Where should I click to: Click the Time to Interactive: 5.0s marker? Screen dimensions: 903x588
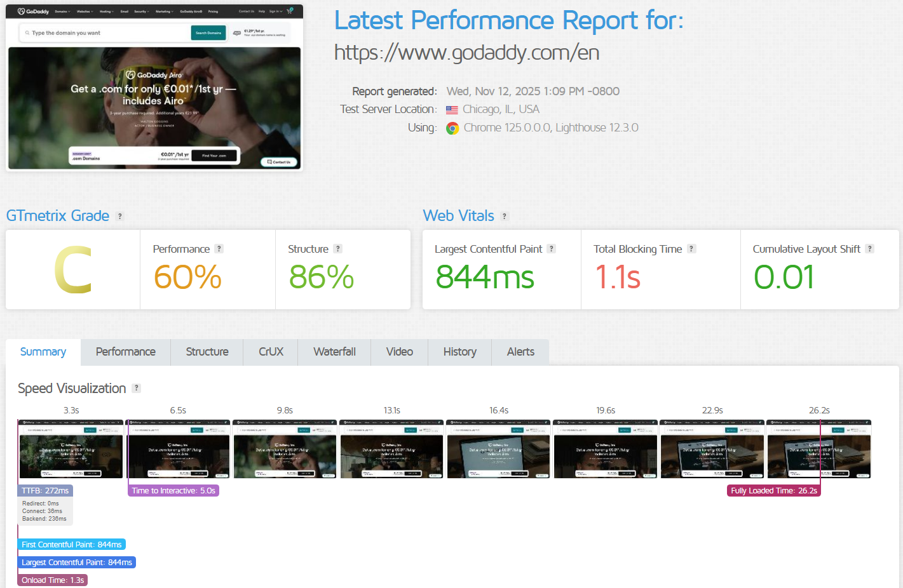(x=173, y=491)
